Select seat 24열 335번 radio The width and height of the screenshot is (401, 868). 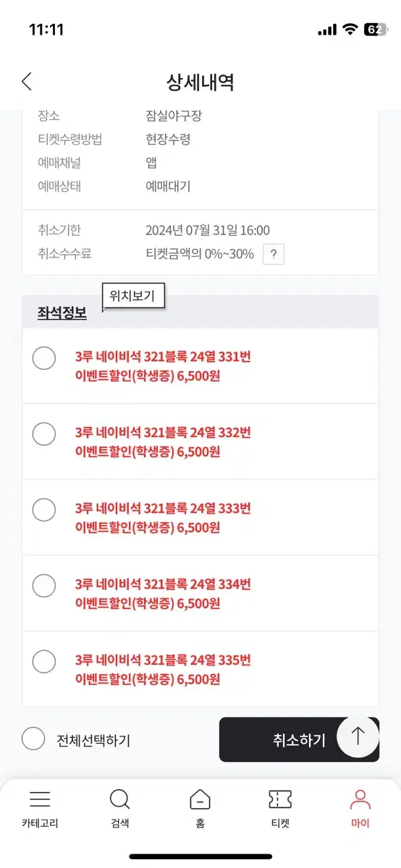44,661
